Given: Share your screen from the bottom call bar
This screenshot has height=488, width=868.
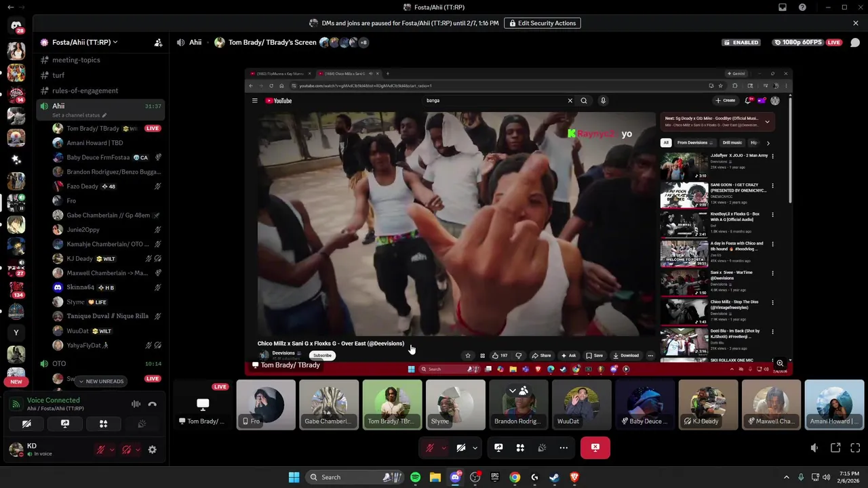Looking at the screenshot, I should tap(498, 447).
